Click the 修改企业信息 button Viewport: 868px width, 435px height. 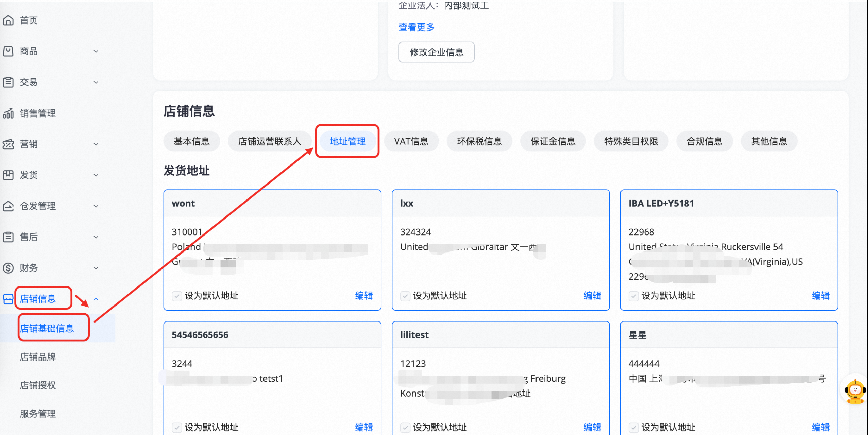pos(436,52)
